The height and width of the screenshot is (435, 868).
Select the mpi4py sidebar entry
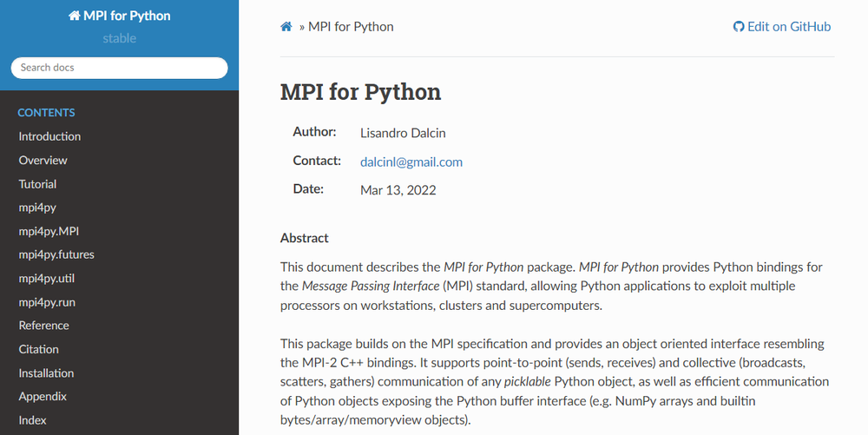(37, 208)
